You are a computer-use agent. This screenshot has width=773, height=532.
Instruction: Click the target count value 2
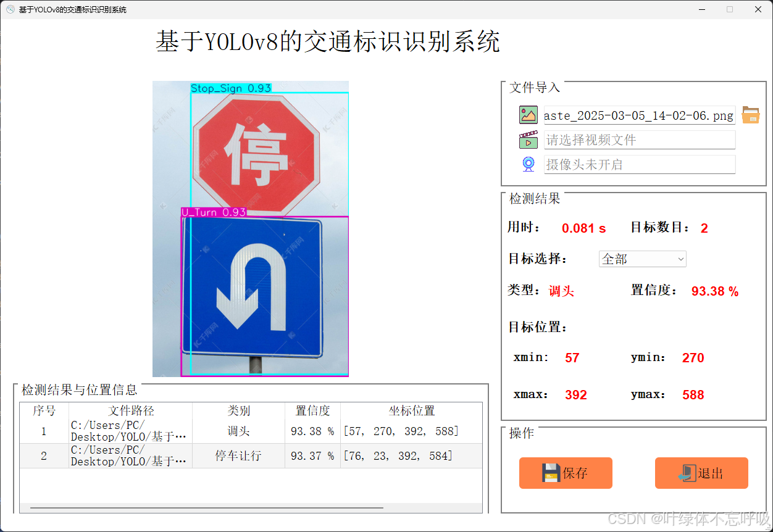pyautogui.click(x=704, y=228)
